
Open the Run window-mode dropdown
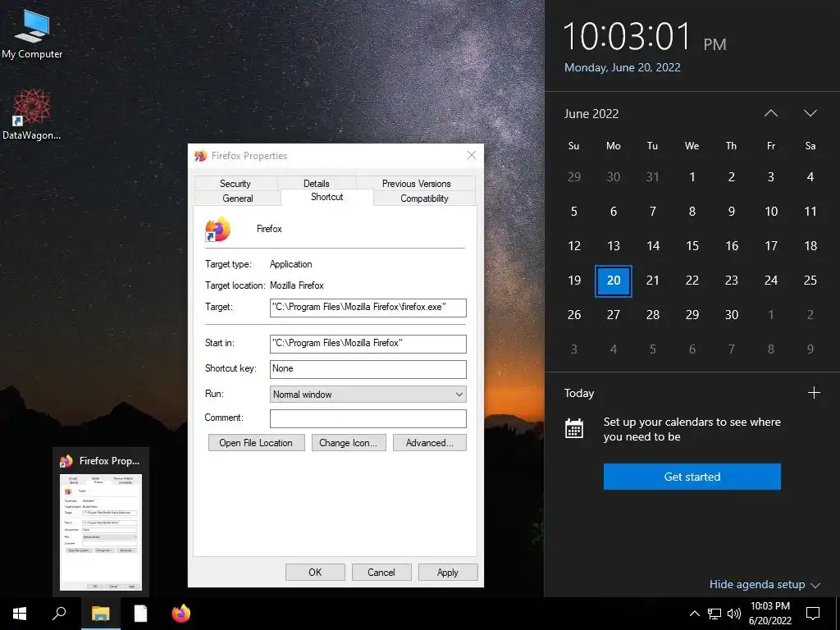(368, 395)
